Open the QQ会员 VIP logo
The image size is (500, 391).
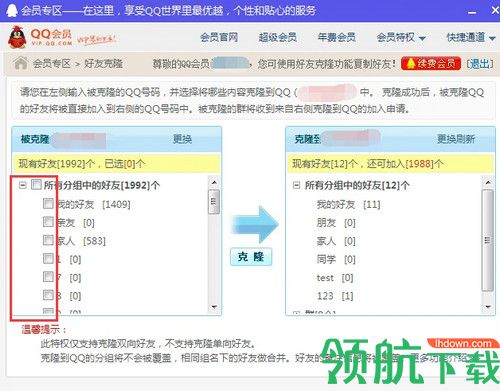pos(40,37)
